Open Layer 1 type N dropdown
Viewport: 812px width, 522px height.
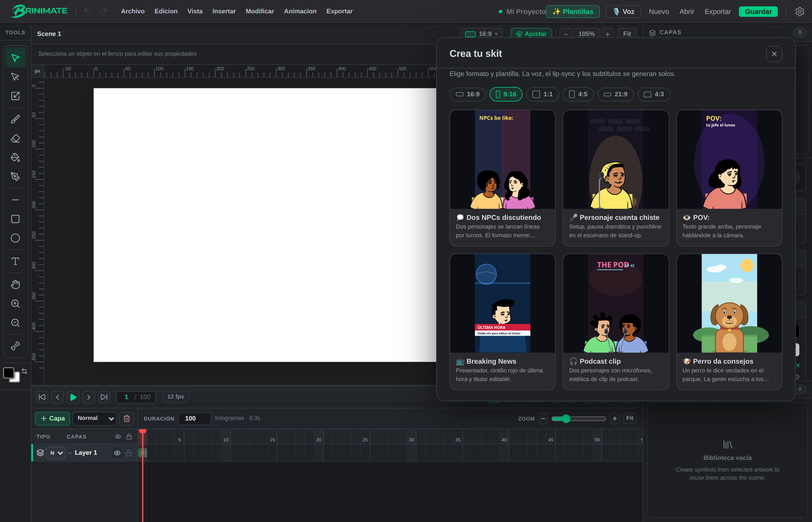[x=56, y=453]
